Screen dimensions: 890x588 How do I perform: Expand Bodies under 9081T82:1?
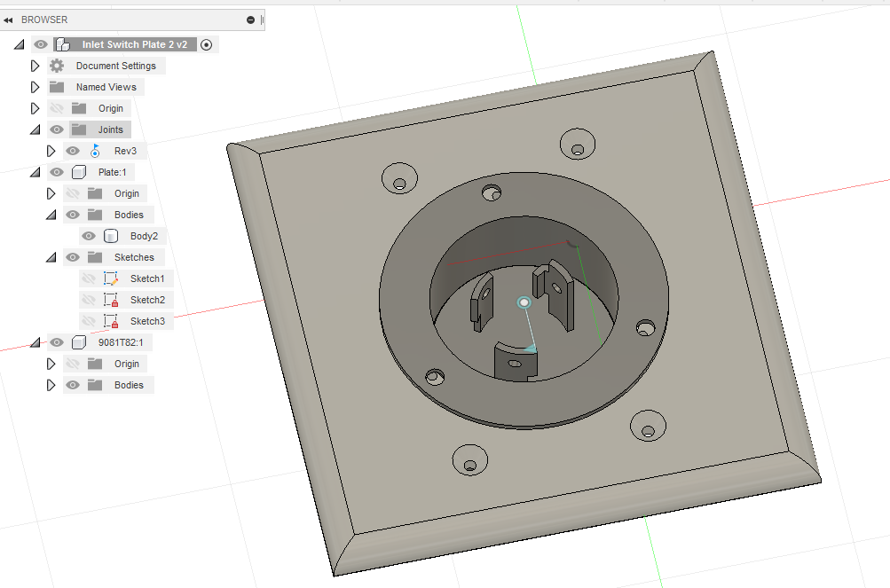pos(51,384)
